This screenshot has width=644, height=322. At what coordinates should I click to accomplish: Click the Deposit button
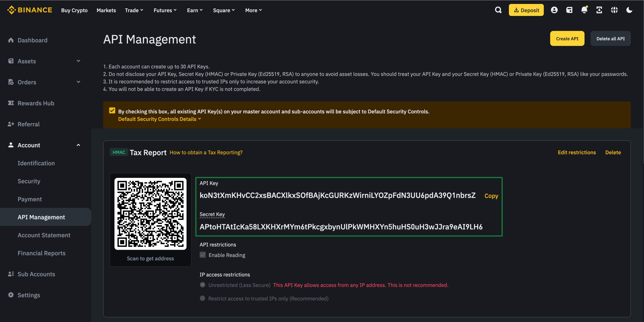(526, 10)
